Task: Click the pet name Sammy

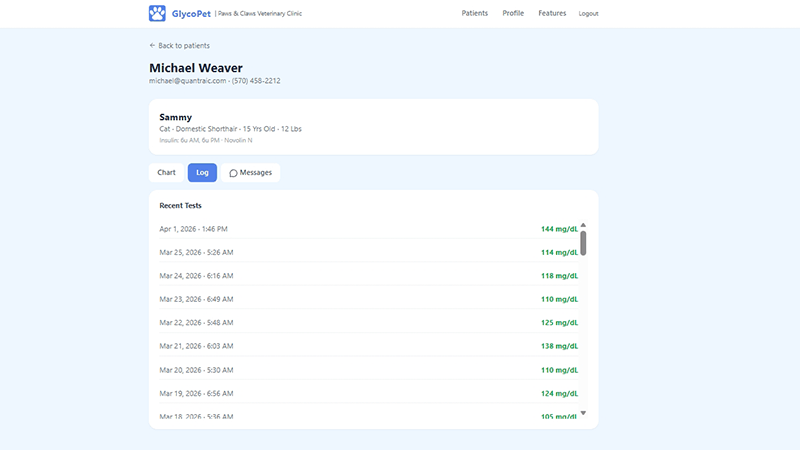Action: pos(176,117)
